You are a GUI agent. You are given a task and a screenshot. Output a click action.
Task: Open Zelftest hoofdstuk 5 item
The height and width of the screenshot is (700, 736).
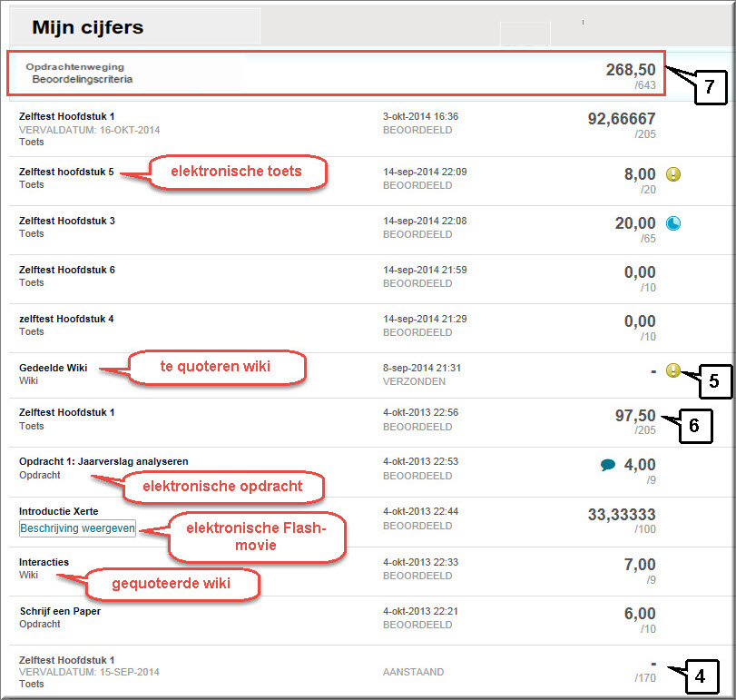coord(66,172)
